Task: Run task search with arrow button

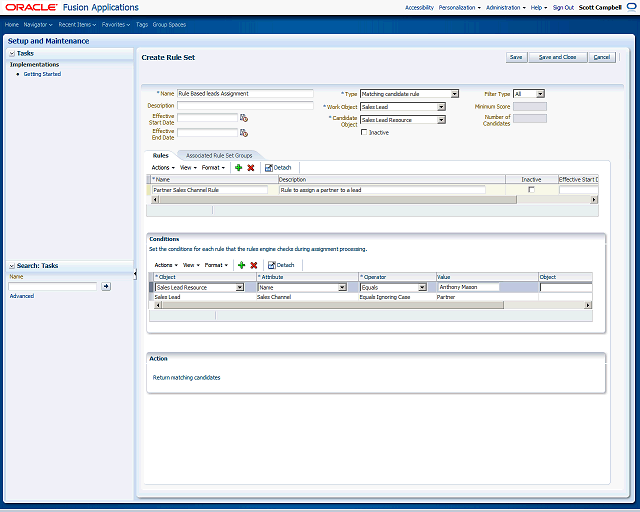Action: (x=106, y=286)
